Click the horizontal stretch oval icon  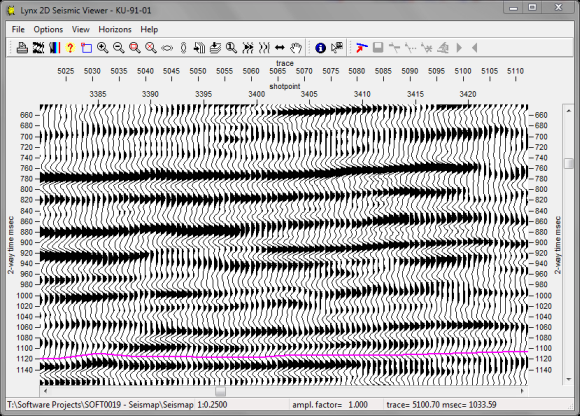(167, 48)
